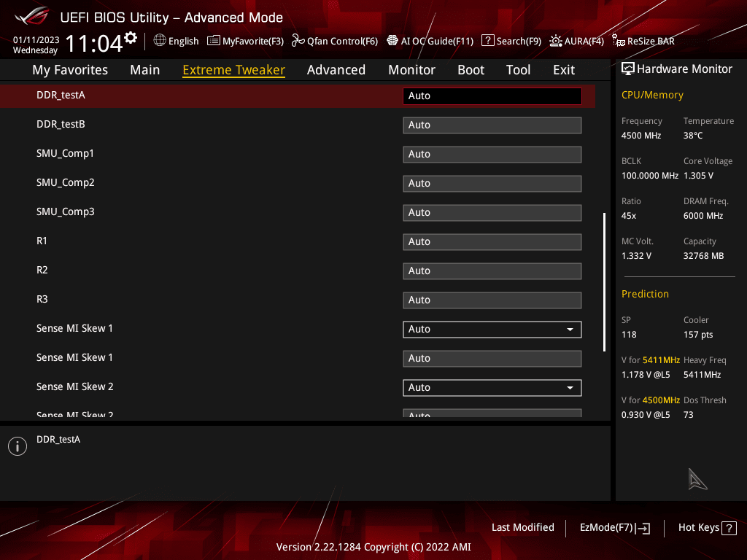Open the Monitor tab
Screen dimensions: 747x560
point(411,70)
